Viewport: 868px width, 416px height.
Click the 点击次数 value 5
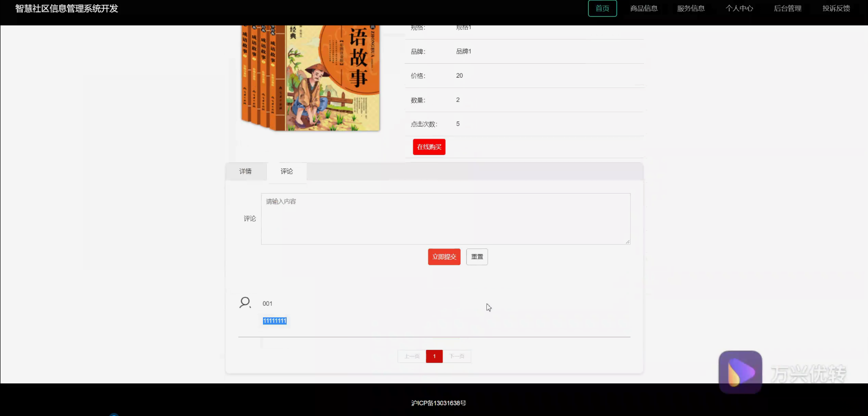(458, 124)
